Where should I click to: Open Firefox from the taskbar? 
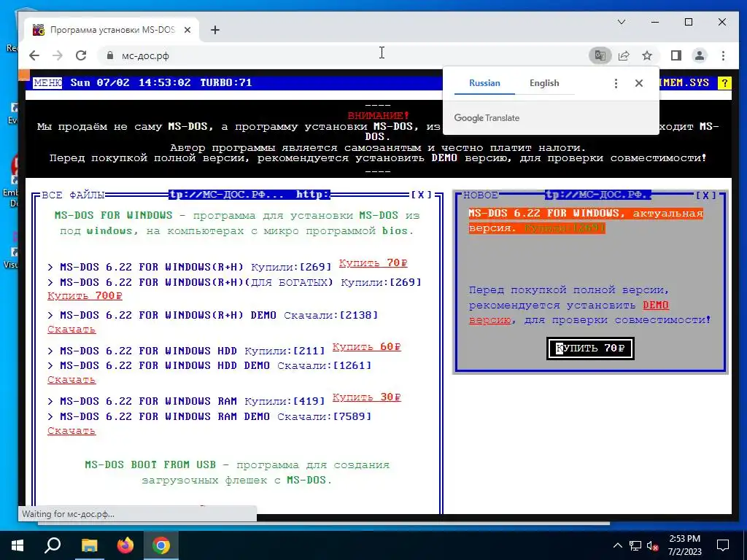tap(125, 545)
